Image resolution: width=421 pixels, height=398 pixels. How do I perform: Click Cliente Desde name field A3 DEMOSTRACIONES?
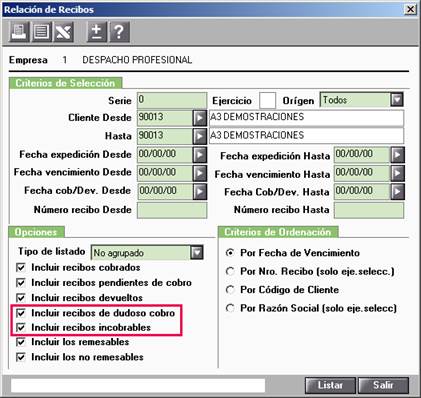[x=306, y=118]
